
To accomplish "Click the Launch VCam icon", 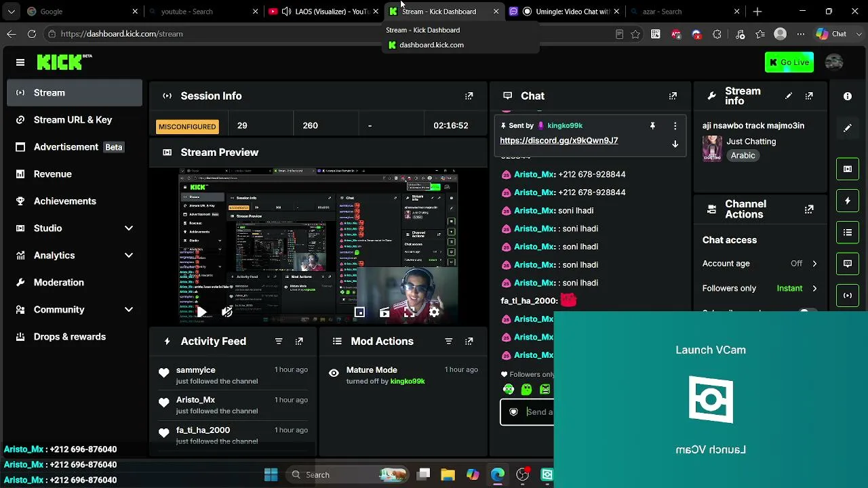I will pyautogui.click(x=711, y=399).
